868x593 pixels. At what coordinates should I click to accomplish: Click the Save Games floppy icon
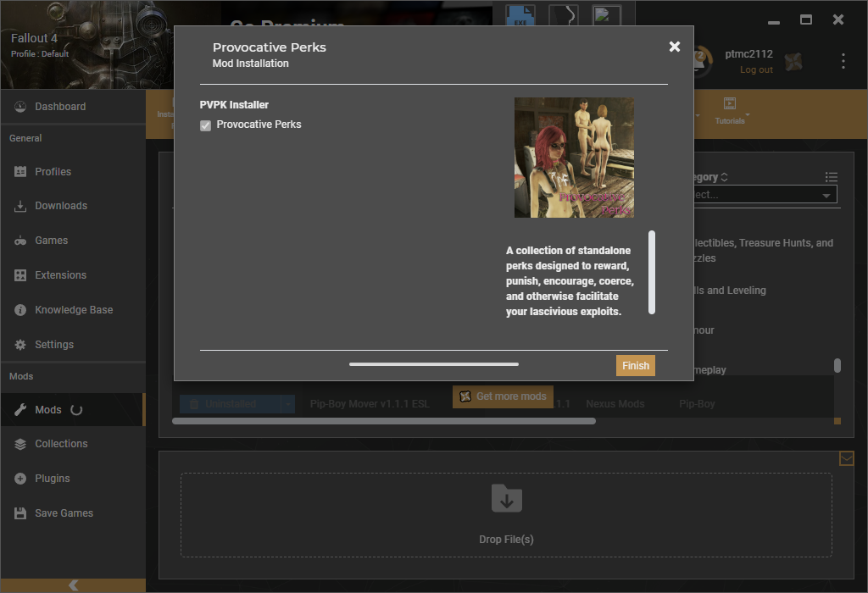pyautogui.click(x=20, y=513)
